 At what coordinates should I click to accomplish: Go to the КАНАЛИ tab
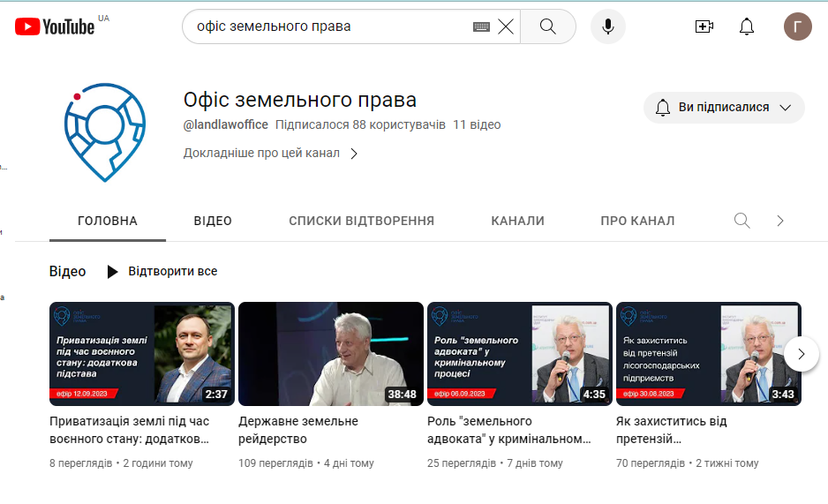[517, 221]
